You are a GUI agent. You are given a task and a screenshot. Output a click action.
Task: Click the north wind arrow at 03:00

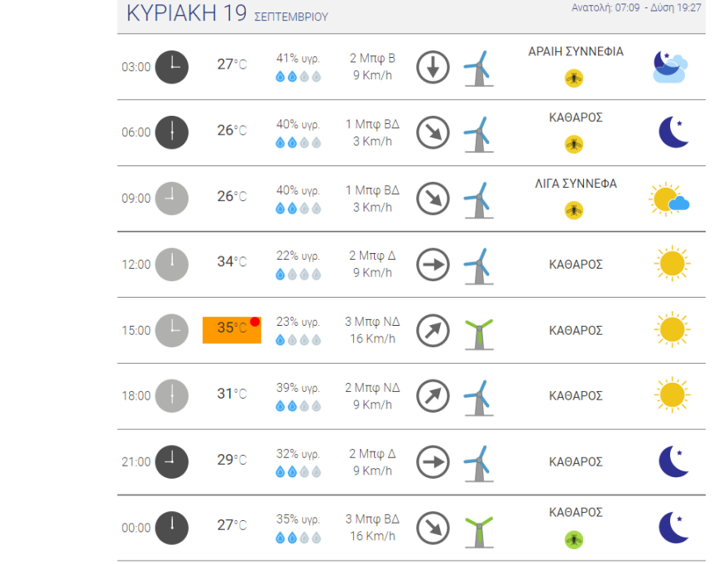tap(432, 67)
